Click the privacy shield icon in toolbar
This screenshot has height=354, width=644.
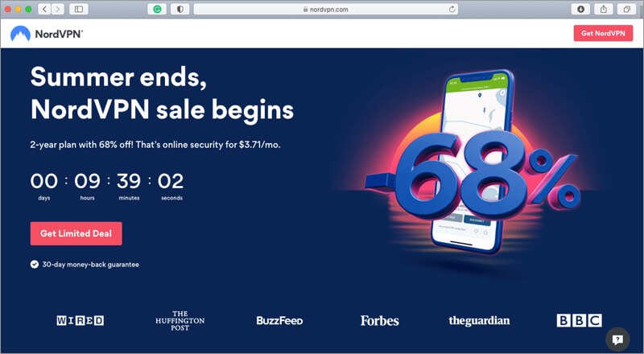pos(180,9)
